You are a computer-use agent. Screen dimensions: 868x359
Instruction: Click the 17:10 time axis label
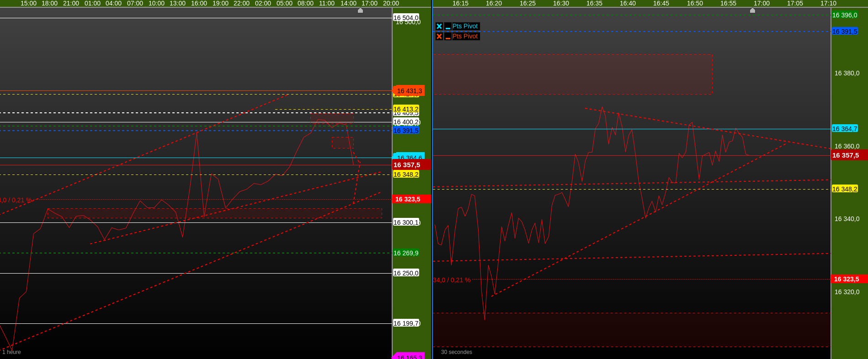(x=828, y=3)
